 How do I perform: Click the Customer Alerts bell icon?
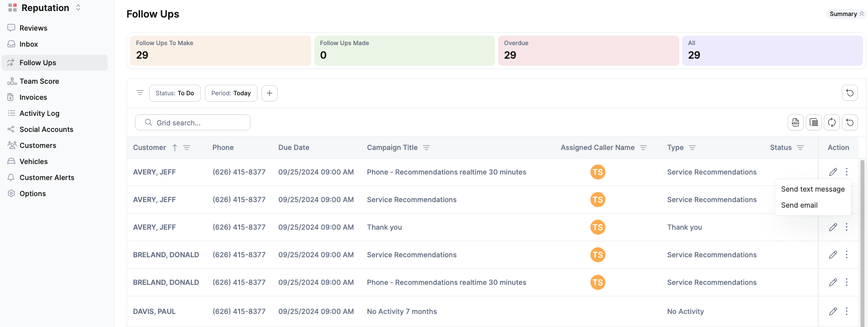12,178
